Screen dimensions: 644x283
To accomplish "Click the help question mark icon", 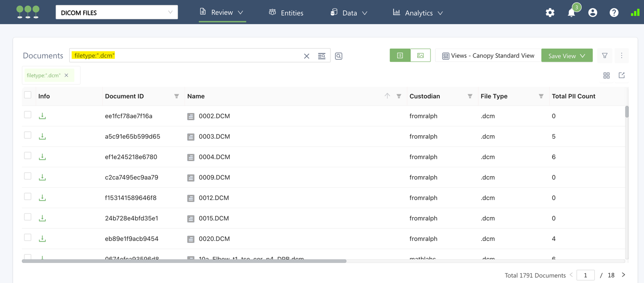I will [x=614, y=13].
